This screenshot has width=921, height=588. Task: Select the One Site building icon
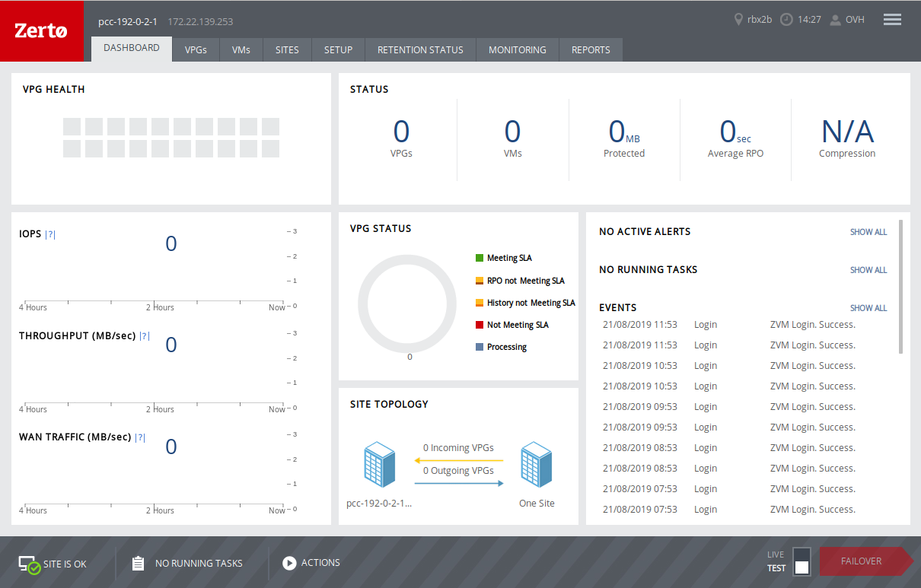click(536, 463)
